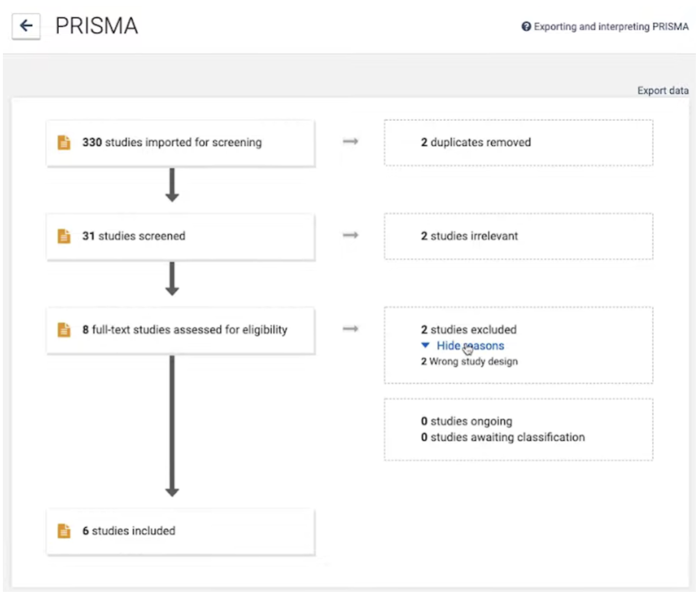700x596 pixels.
Task: Click the 2 studies irrelevant box
Action: (x=518, y=236)
